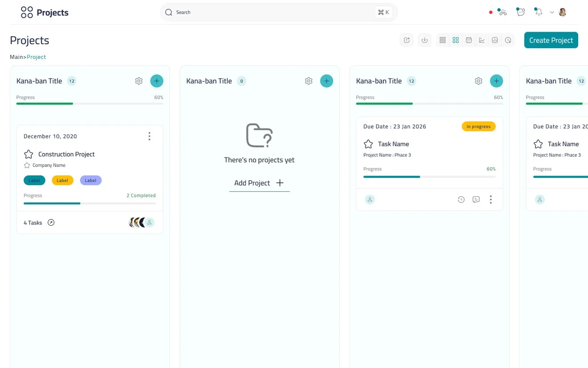The width and height of the screenshot is (588, 368).
Task: Click the 2 Completed text
Action: click(x=141, y=195)
